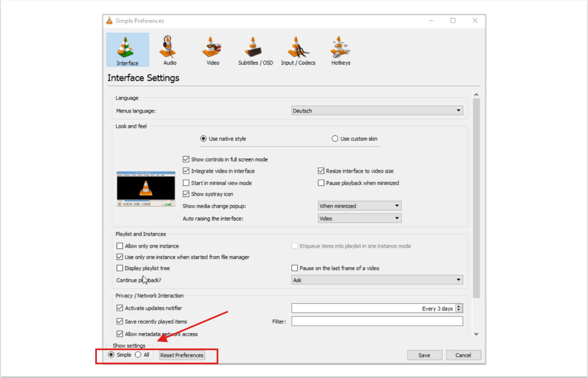Image resolution: width=588 pixels, height=378 pixels.
Task: Open the Show media change popup dropdown
Action: tap(360, 206)
